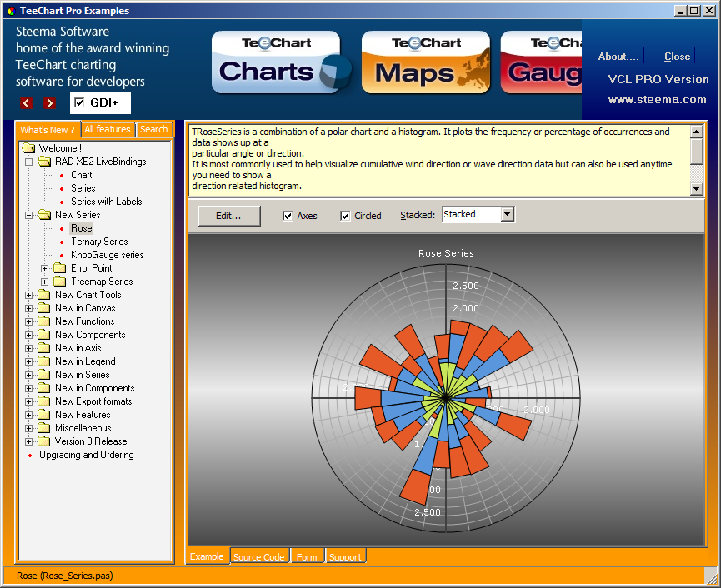Click the Welcome folder icon
Screen dimensions: 721x588
pyautogui.click(x=28, y=148)
